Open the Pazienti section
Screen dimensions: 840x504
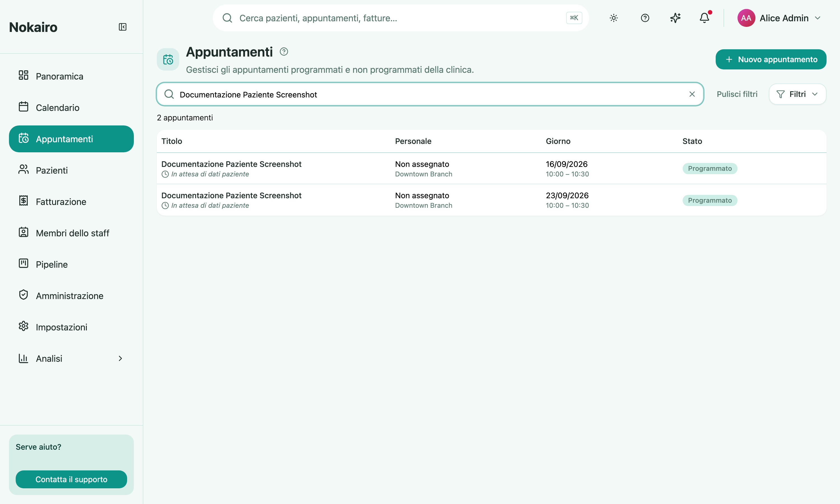click(x=71, y=170)
